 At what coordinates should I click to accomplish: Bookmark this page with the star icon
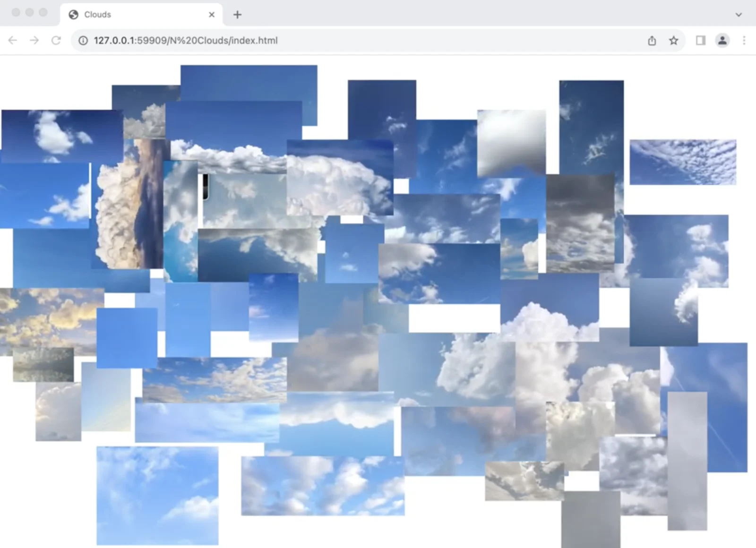[674, 41]
